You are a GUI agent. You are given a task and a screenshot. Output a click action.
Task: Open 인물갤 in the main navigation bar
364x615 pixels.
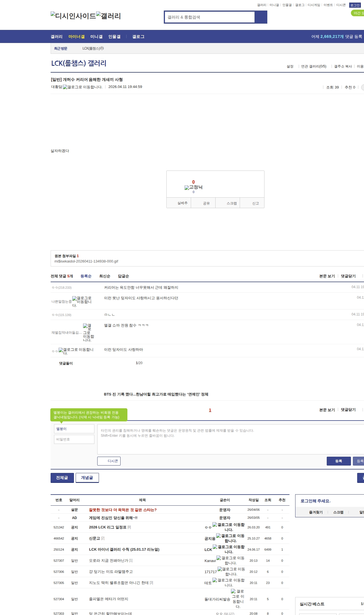point(114,36)
